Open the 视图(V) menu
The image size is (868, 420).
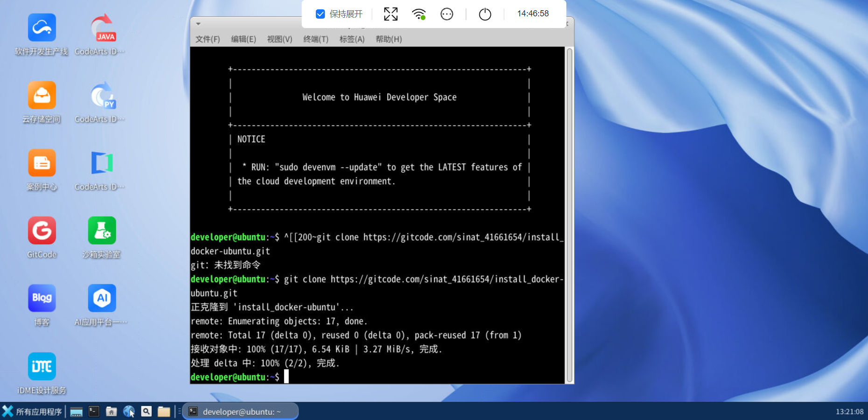coord(280,39)
